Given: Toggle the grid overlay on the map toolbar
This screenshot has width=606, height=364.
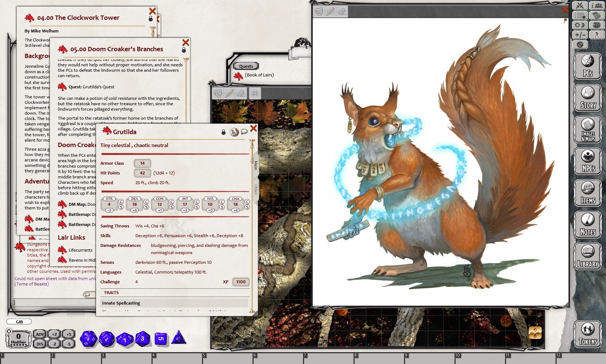Looking at the screenshot, I should [255, 93].
